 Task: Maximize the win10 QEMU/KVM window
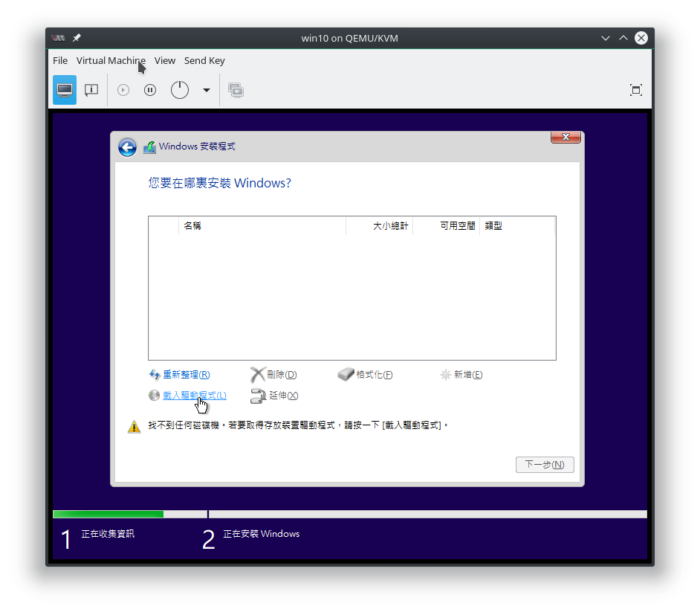click(623, 38)
